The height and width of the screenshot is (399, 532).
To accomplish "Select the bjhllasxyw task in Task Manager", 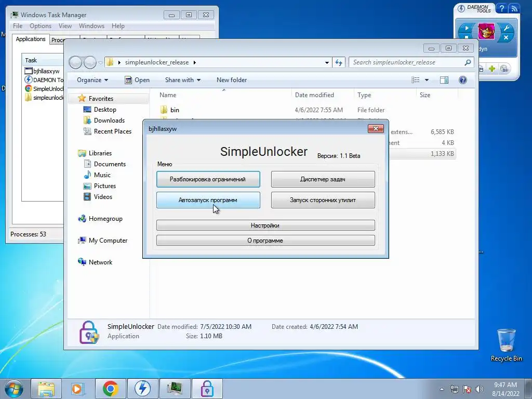I will 43,71.
